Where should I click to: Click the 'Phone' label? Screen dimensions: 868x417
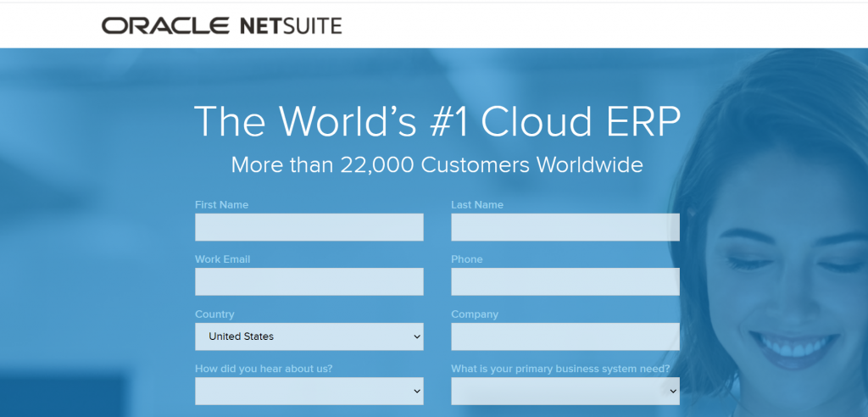(467, 259)
